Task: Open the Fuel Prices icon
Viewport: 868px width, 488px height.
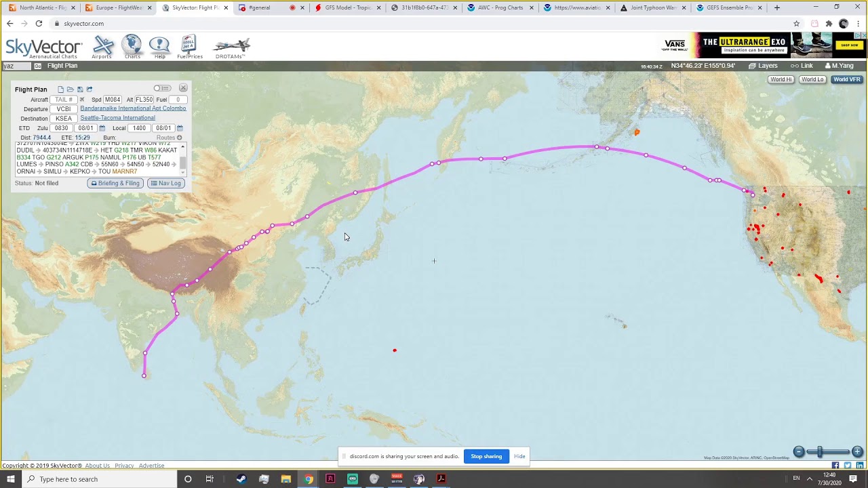Action: click(x=190, y=47)
